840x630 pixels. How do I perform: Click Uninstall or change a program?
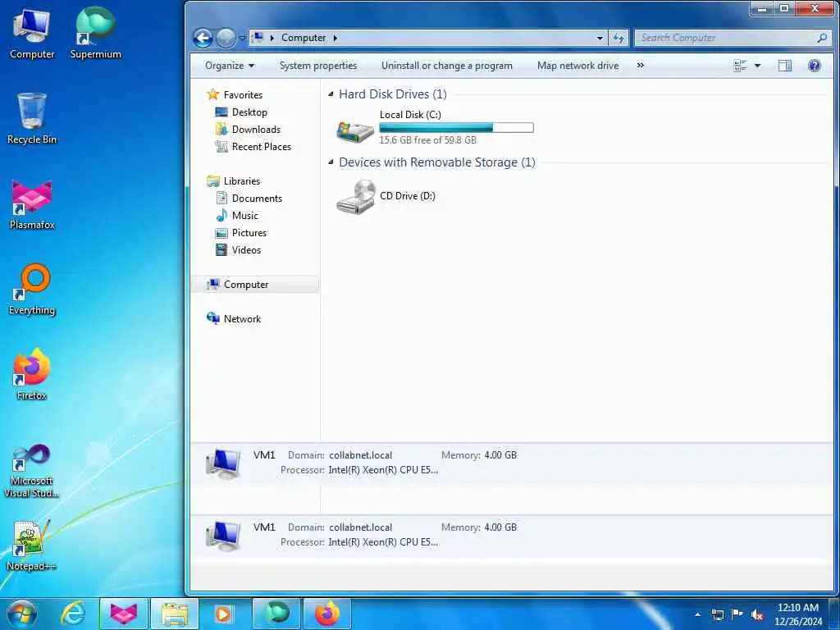pyautogui.click(x=447, y=66)
